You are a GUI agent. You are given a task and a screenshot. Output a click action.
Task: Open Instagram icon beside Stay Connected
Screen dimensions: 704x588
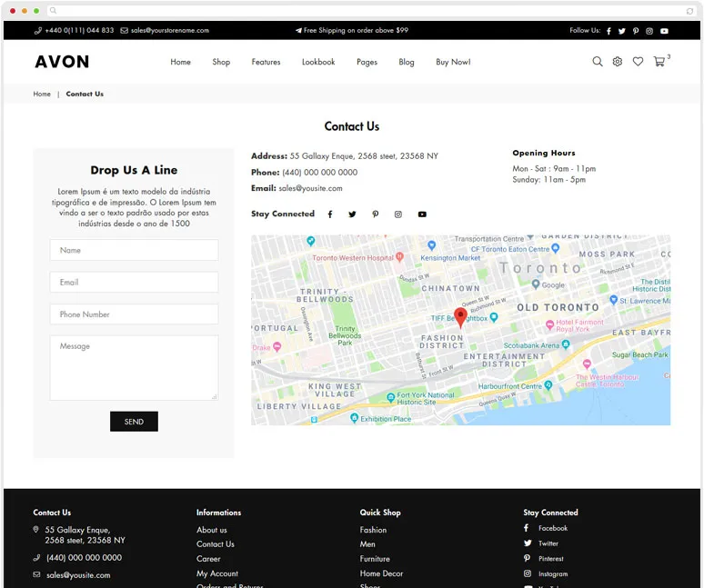[397, 214]
